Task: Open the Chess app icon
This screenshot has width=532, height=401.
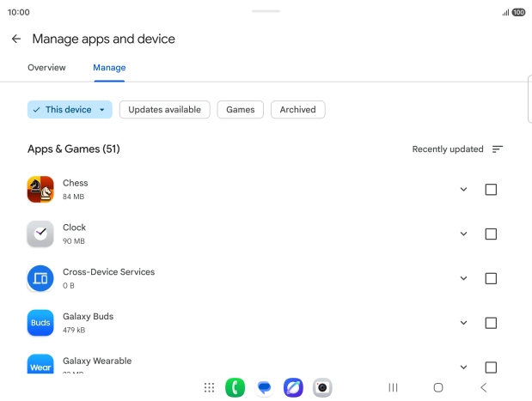Action: click(40, 189)
